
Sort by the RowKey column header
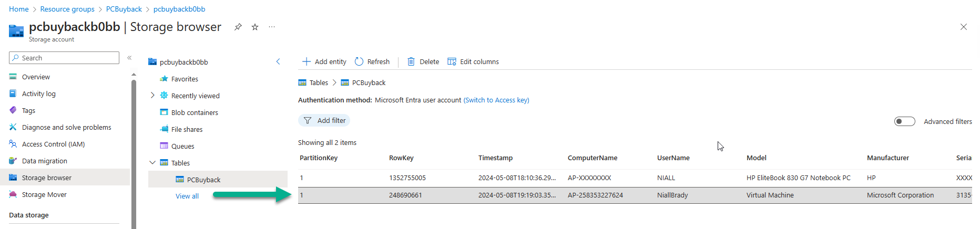point(401,158)
